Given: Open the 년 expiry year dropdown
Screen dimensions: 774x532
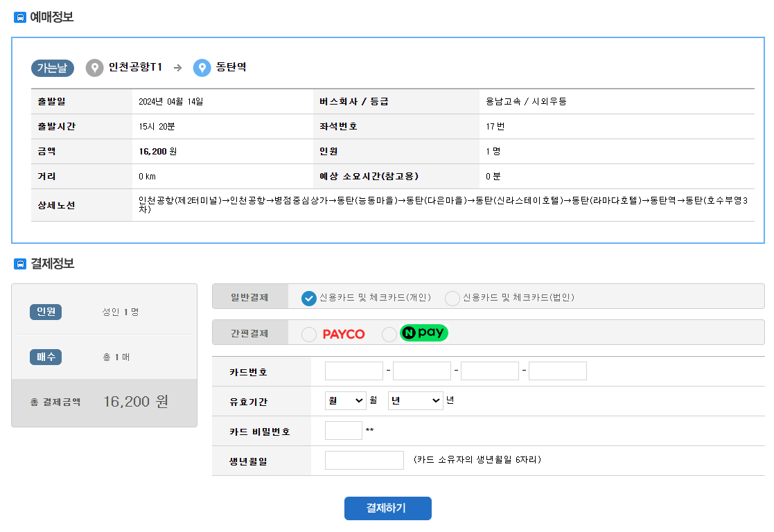Looking at the screenshot, I should pyautogui.click(x=414, y=400).
